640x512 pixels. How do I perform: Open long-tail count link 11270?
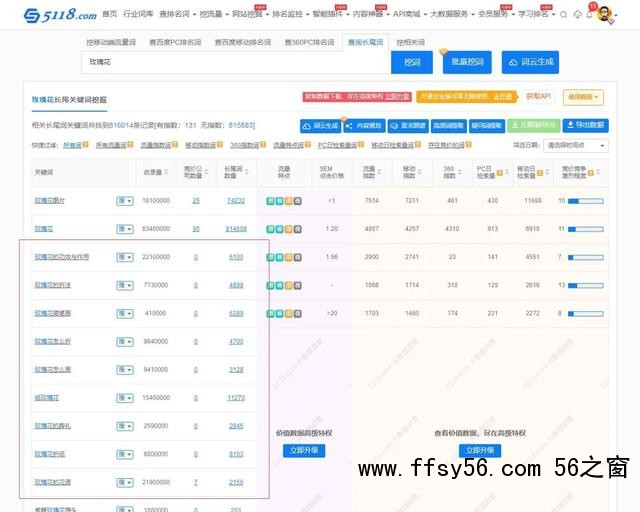[x=236, y=398]
